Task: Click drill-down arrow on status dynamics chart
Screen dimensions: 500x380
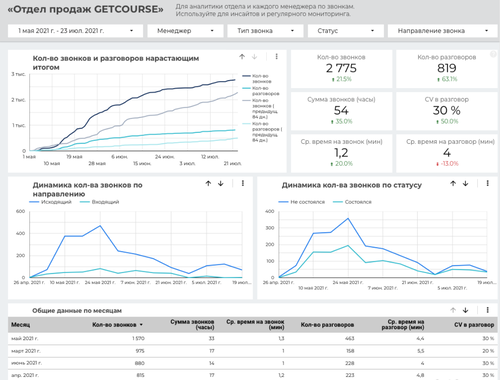Action: click(x=466, y=183)
